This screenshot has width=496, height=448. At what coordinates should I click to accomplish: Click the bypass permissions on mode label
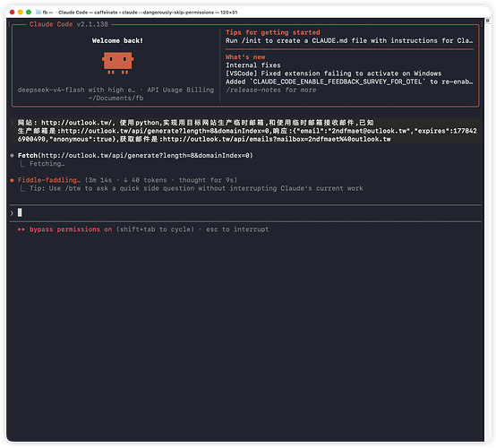(71, 229)
